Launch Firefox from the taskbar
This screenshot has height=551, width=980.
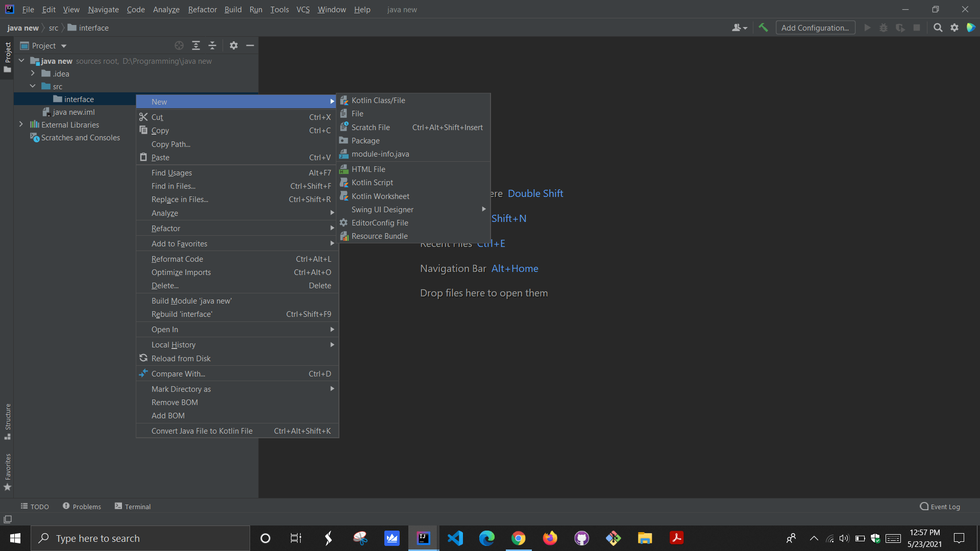tap(550, 538)
